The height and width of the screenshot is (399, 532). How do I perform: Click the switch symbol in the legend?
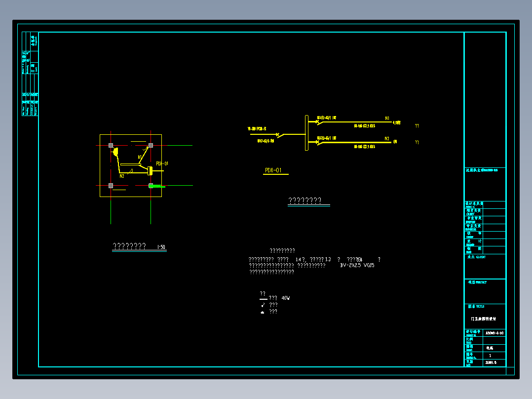[x=263, y=305]
